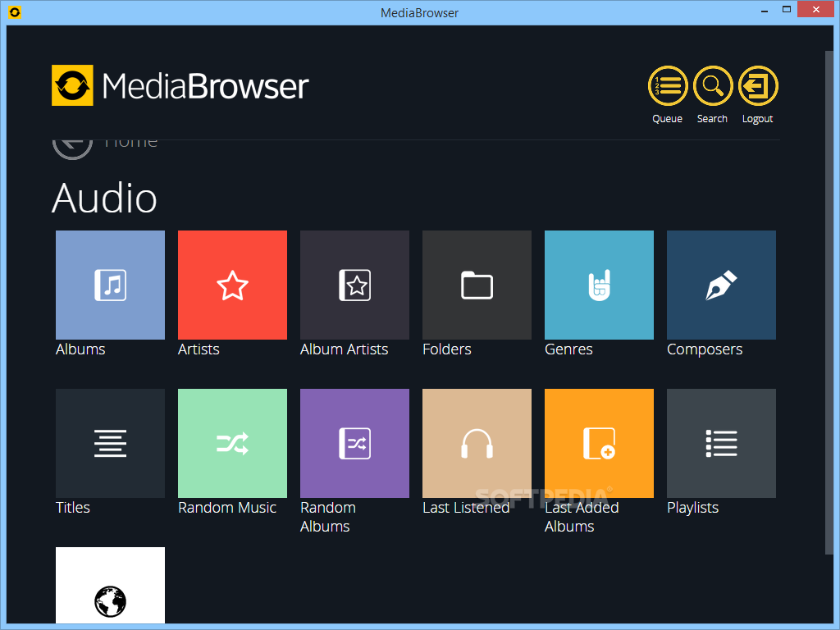Click the Folders text label

coord(447,349)
